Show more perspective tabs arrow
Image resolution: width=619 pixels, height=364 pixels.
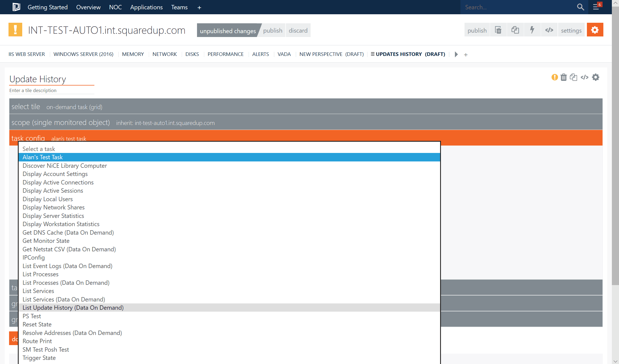[x=456, y=54]
